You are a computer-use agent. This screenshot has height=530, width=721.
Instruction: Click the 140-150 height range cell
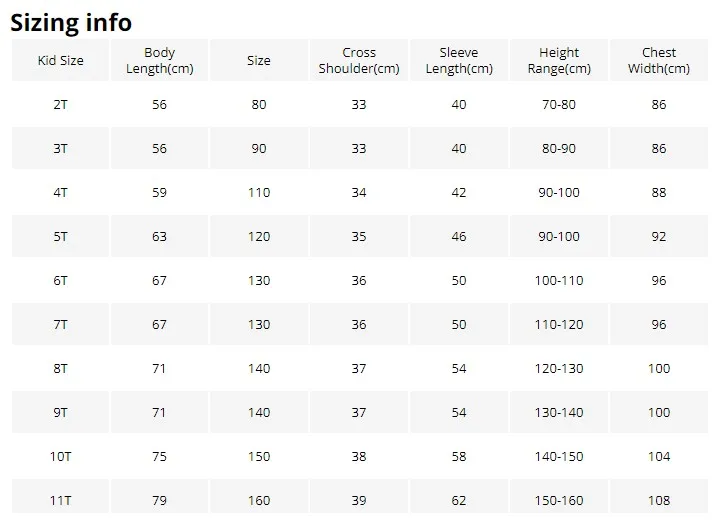(x=559, y=456)
